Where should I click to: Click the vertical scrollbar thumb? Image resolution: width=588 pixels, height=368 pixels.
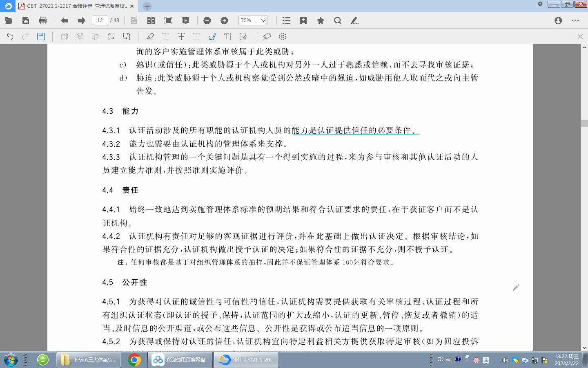click(x=584, y=124)
